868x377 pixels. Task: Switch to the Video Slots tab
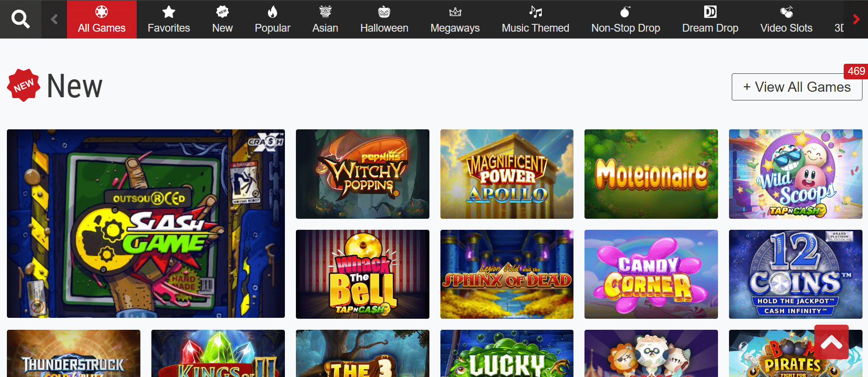pyautogui.click(x=786, y=20)
